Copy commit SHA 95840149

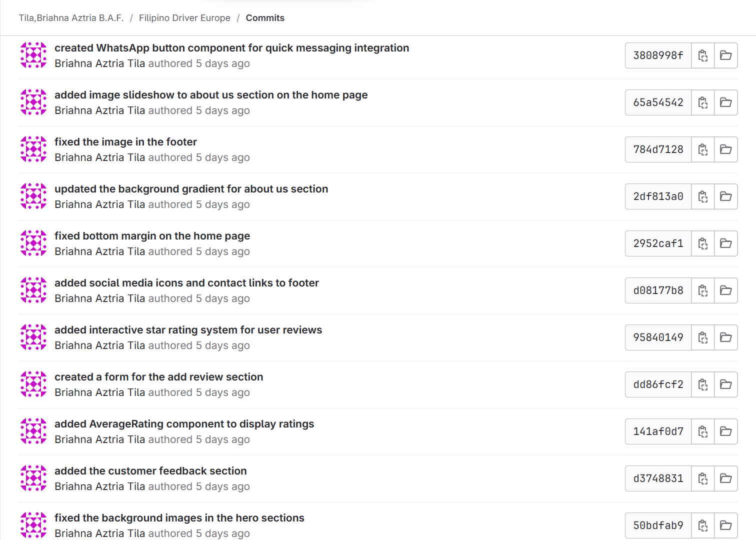702,337
